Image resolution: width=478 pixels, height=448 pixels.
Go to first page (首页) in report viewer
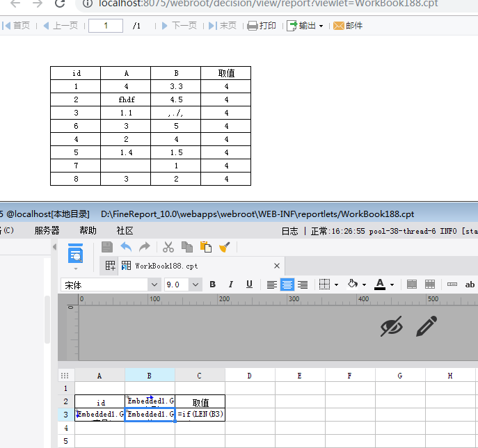pyautogui.click(x=16, y=26)
